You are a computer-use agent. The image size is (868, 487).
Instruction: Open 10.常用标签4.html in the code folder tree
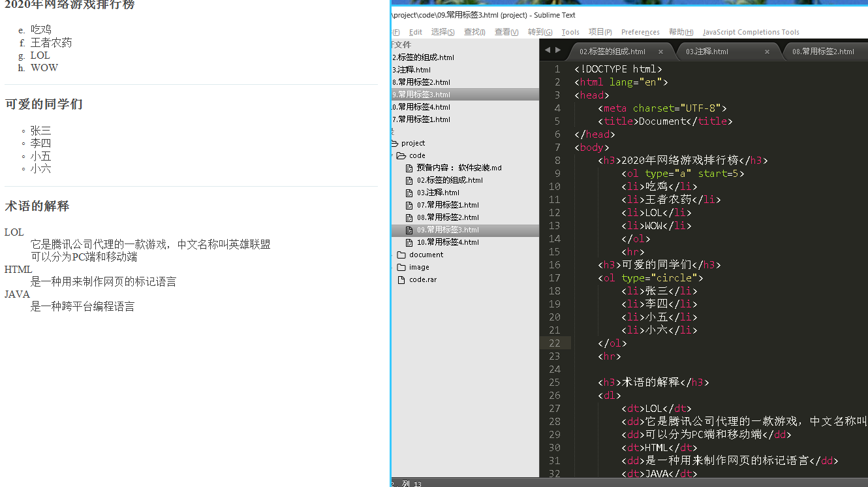tap(448, 242)
